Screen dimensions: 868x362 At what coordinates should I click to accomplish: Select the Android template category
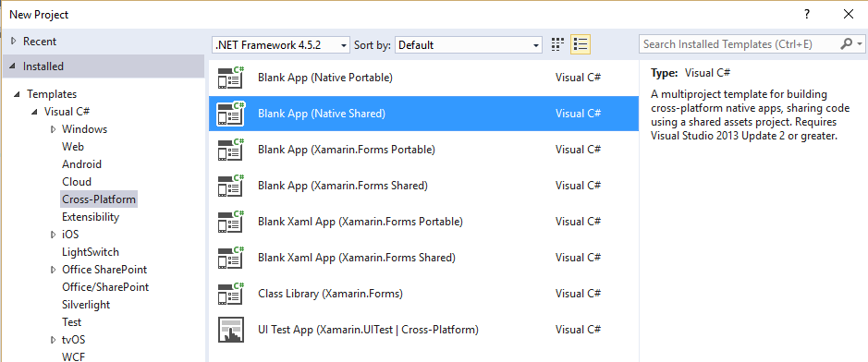82,164
